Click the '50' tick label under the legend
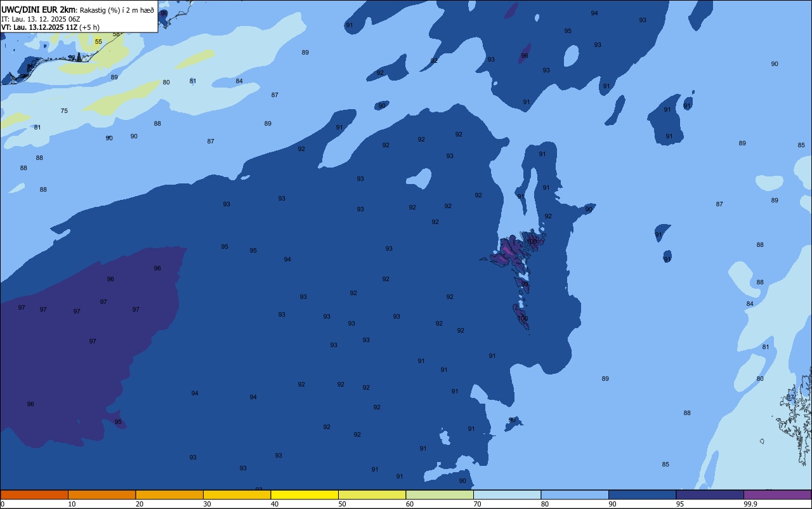This screenshot has height=509, width=812. click(342, 504)
